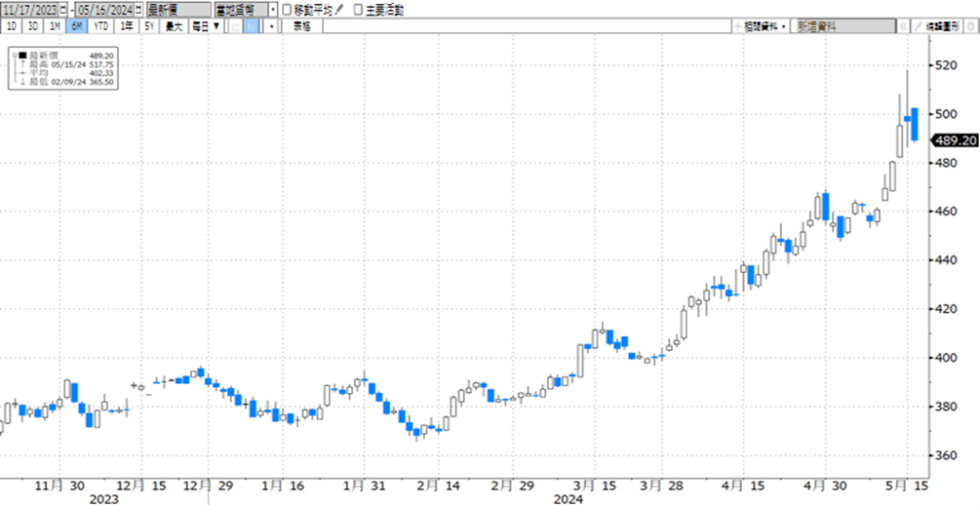Viewport: 980px width, 505px height.
Task: Click the double left chevron collapse icon
Action: coord(903,26)
